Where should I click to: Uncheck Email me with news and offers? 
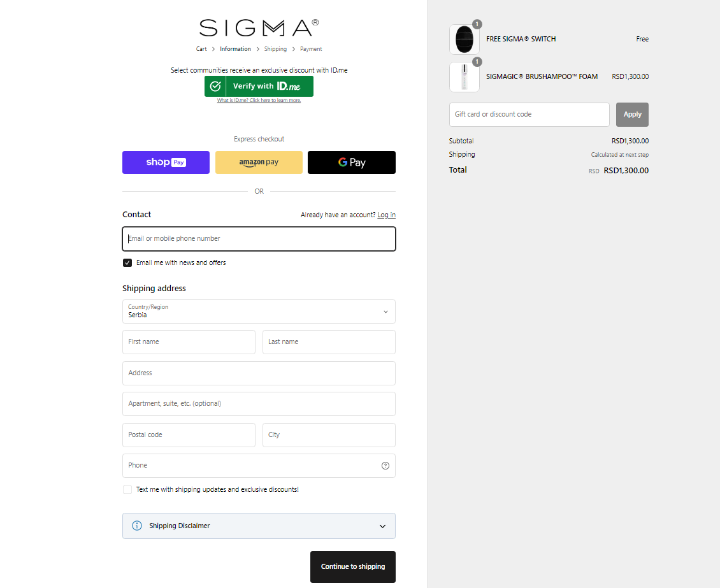[x=127, y=262]
